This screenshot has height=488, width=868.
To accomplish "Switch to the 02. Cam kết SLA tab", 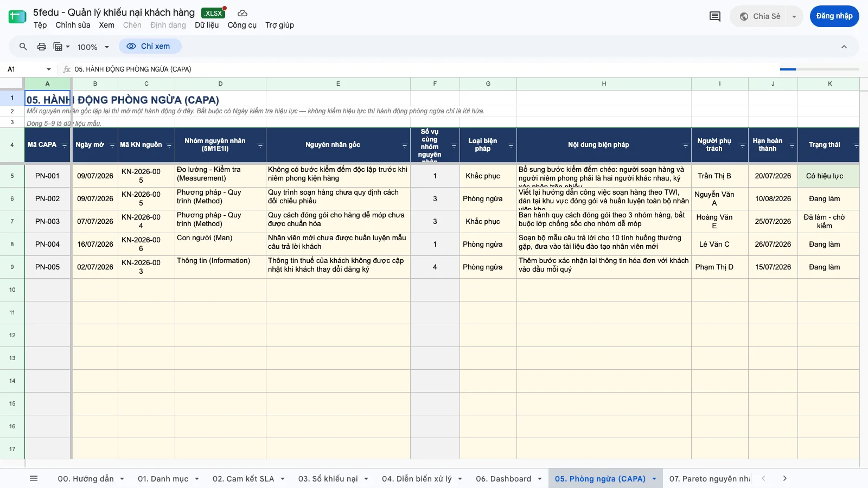I will point(243,479).
